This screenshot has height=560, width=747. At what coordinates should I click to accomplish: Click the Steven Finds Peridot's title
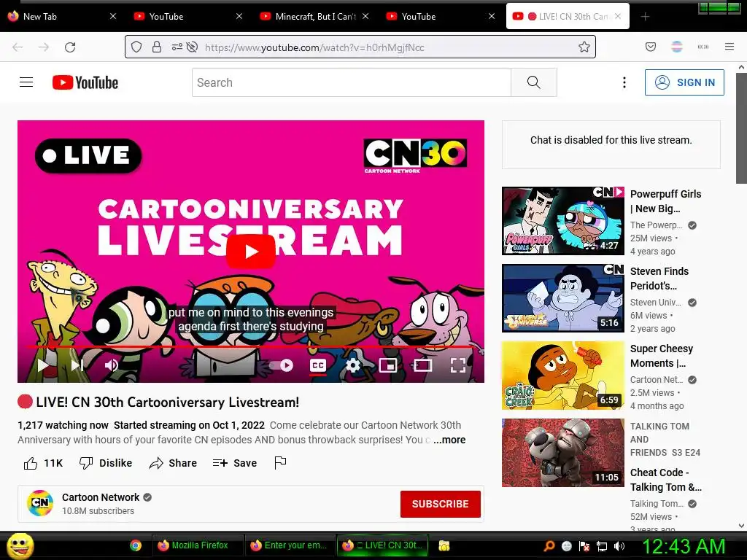659,278
